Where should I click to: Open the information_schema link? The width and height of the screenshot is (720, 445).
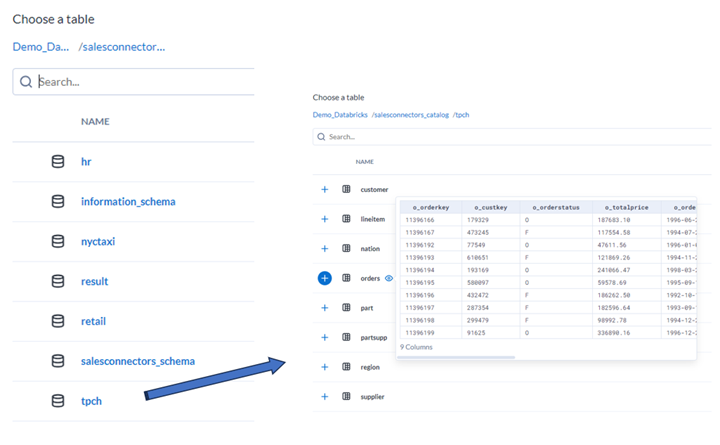128,202
